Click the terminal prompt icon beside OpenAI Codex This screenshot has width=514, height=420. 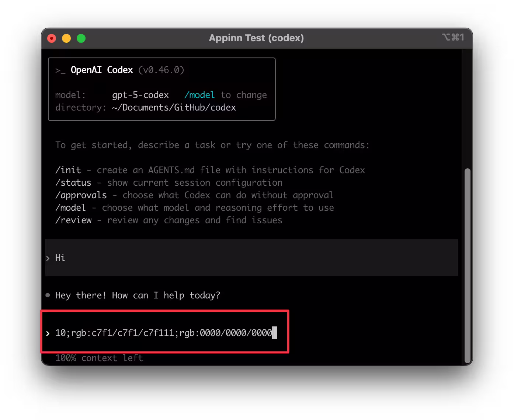pos(60,70)
